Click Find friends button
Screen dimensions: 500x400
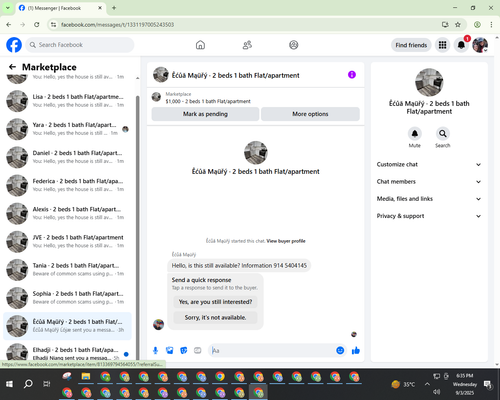pos(411,45)
